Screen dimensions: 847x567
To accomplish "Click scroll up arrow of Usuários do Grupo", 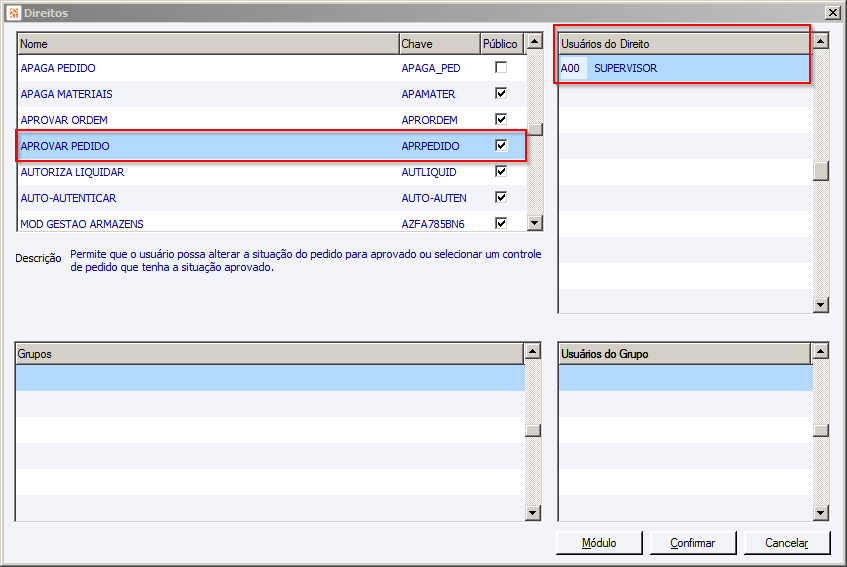I will click(821, 351).
